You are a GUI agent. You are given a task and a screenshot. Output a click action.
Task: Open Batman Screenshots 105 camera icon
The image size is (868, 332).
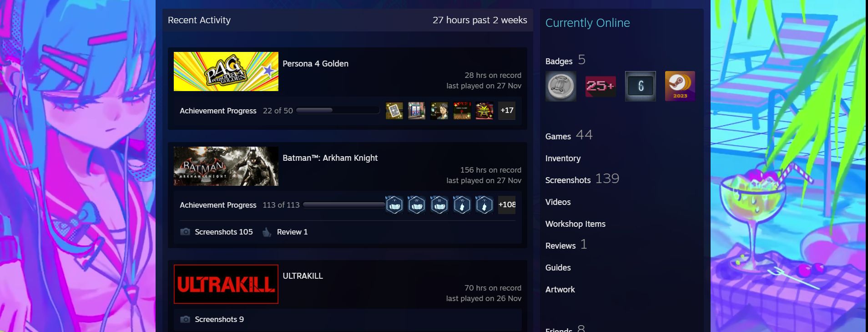click(x=185, y=232)
